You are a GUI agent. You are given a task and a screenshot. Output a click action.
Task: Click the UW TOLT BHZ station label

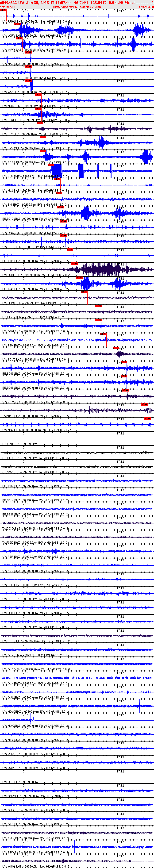coord(36,360)
